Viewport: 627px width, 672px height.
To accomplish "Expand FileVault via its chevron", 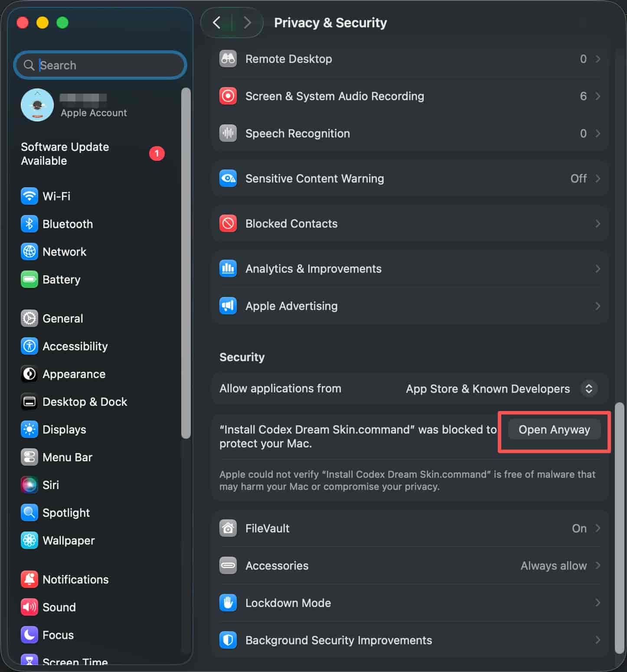I will (598, 528).
